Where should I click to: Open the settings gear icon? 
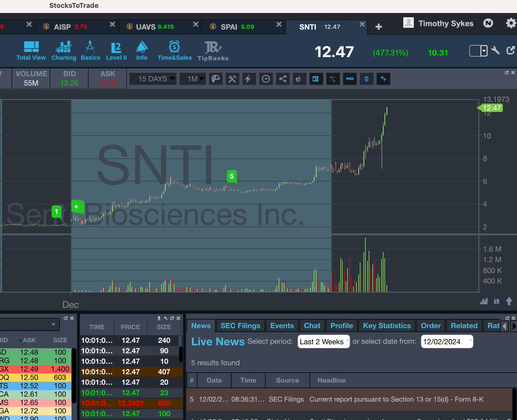(511, 23)
